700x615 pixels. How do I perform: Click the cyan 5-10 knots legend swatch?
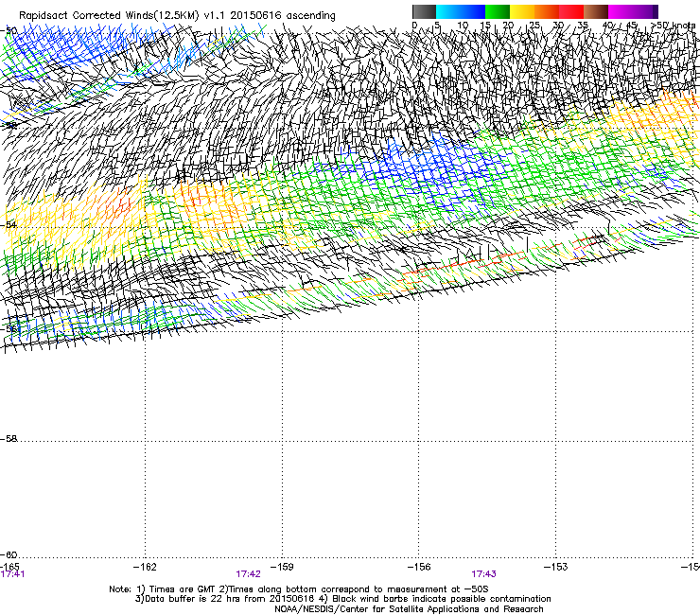(x=448, y=11)
